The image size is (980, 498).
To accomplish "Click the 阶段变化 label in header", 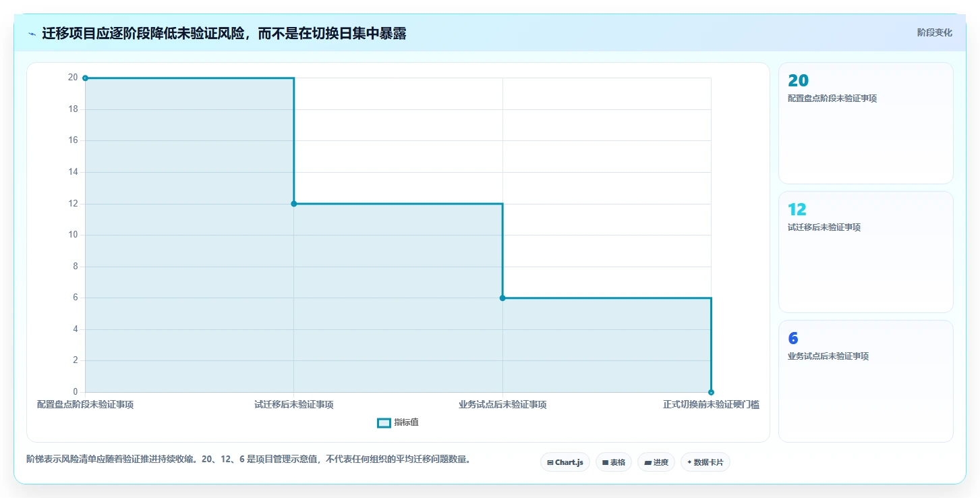I will [935, 32].
